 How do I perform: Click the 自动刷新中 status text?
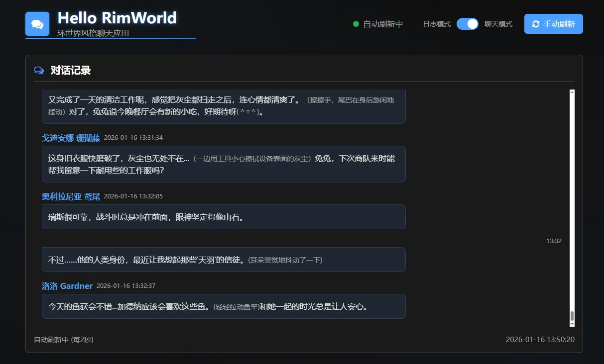tap(383, 24)
